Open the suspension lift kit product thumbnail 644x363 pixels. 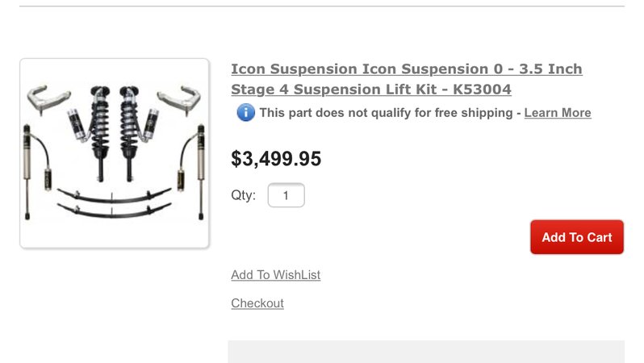[115, 153]
